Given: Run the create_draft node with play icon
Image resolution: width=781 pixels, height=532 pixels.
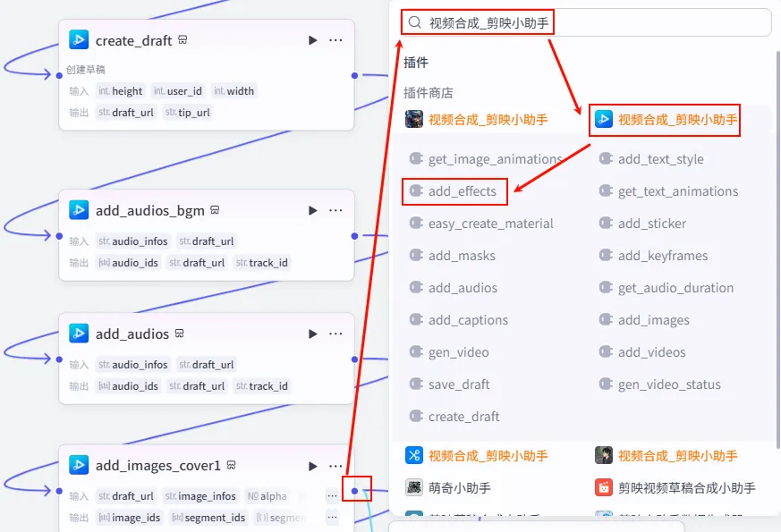Looking at the screenshot, I should [312, 40].
